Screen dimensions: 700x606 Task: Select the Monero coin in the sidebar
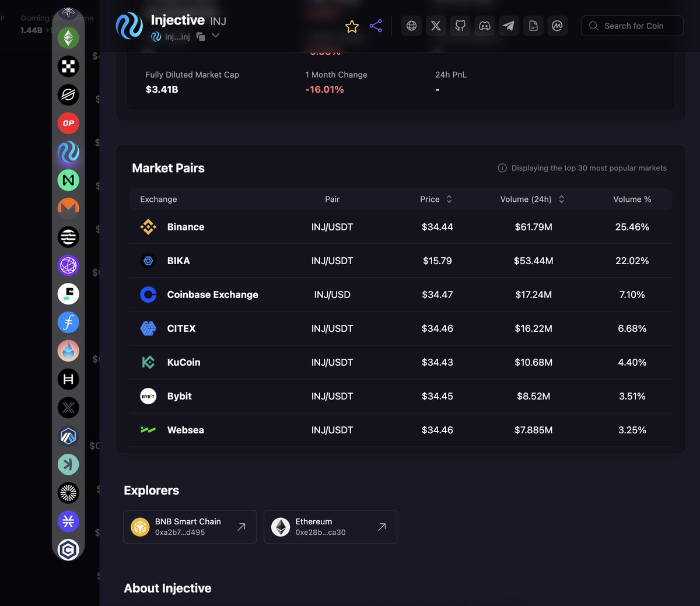pos(68,208)
